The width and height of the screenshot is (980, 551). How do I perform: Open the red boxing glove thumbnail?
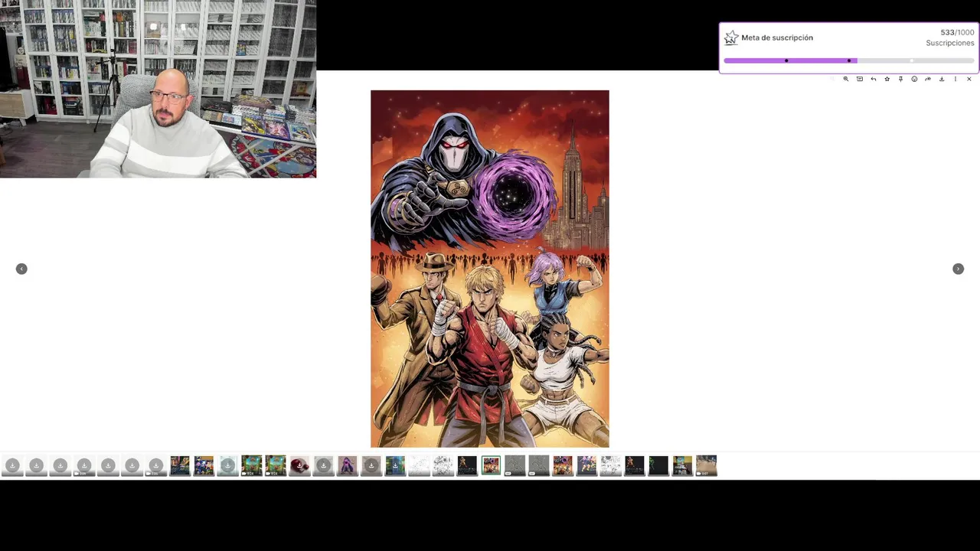(299, 465)
